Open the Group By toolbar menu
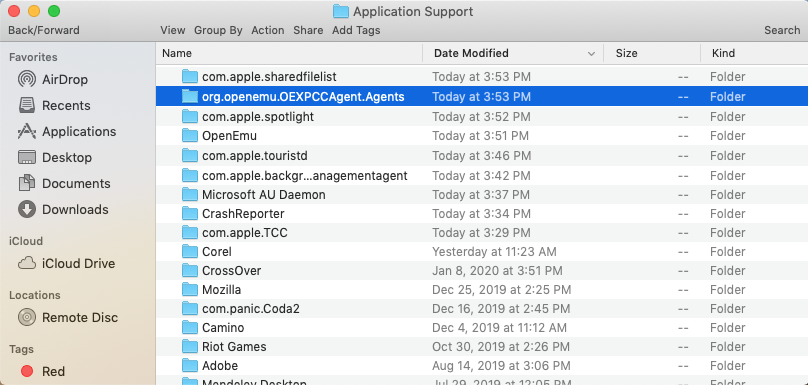808x385 pixels. pyautogui.click(x=218, y=30)
